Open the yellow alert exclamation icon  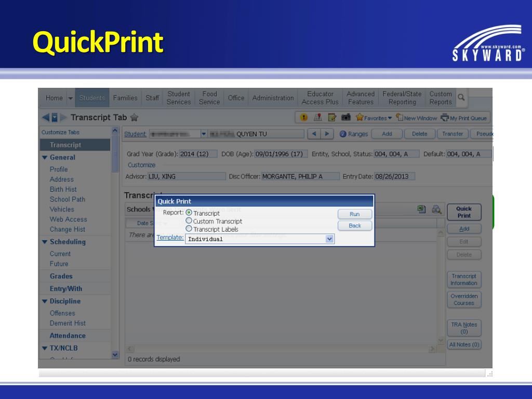click(x=303, y=117)
